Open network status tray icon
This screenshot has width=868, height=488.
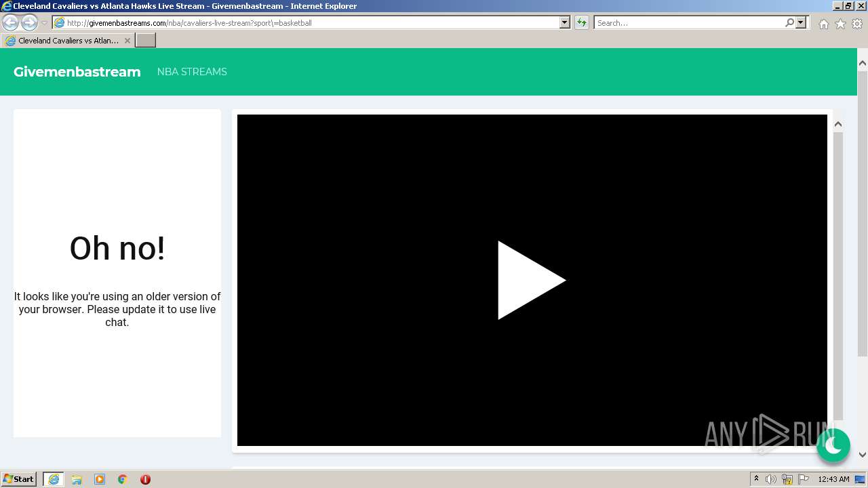[x=787, y=479]
